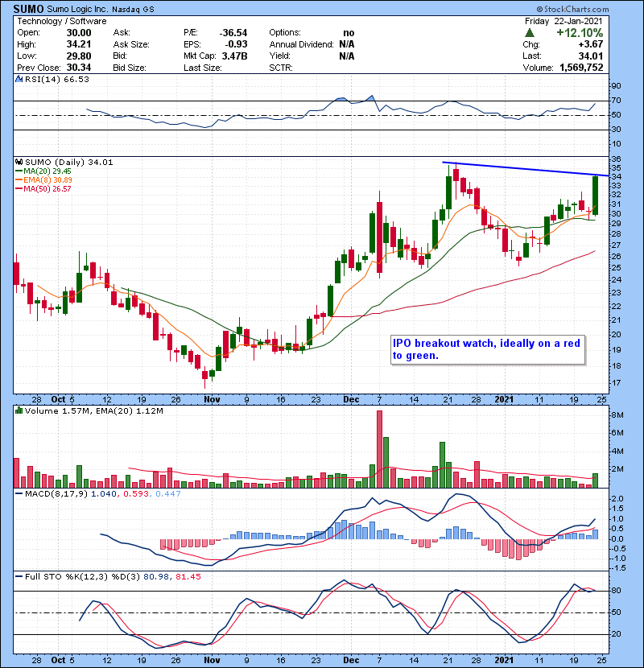Click the Low value 29.80
This screenshot has width=644, height=668.
tap(78, 56)
